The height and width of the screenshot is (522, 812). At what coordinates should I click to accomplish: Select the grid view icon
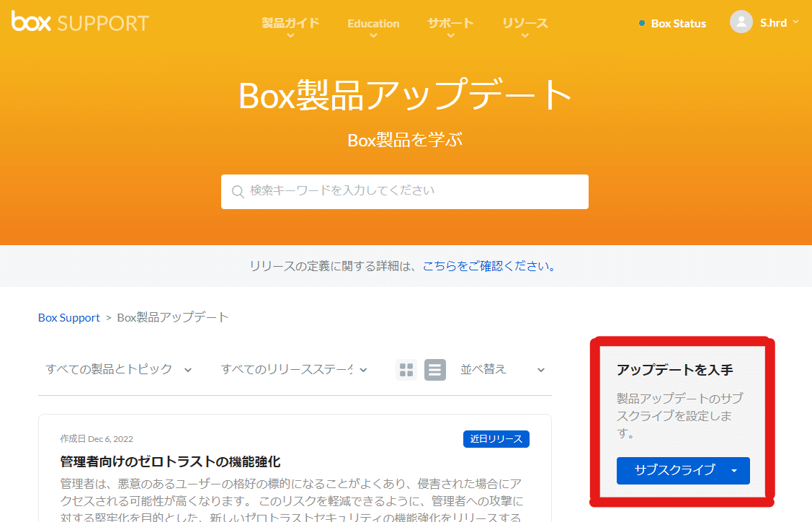click(x=406, y=369)
